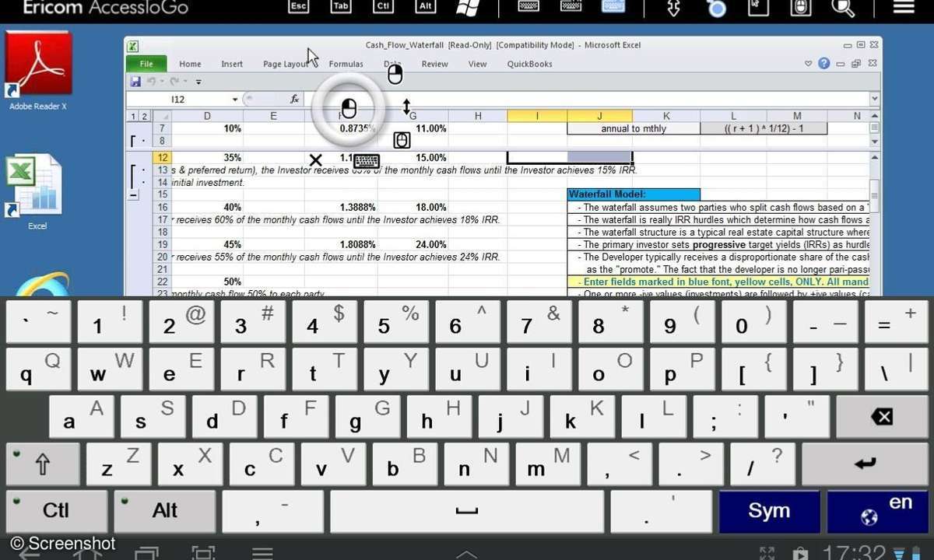This screenshot has height=560, width=934.
Task: Tap Android recent apps button in navigation bar
Action: [x=146, y=552]
